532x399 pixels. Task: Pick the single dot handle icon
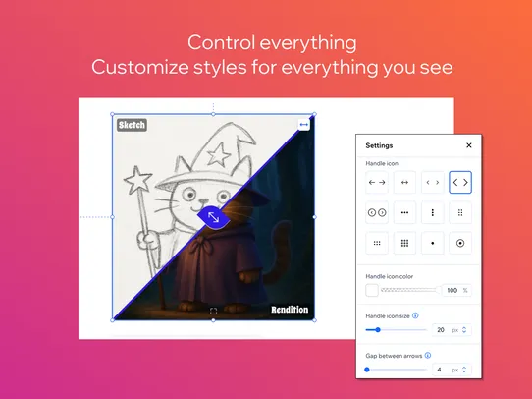(432, 243)
